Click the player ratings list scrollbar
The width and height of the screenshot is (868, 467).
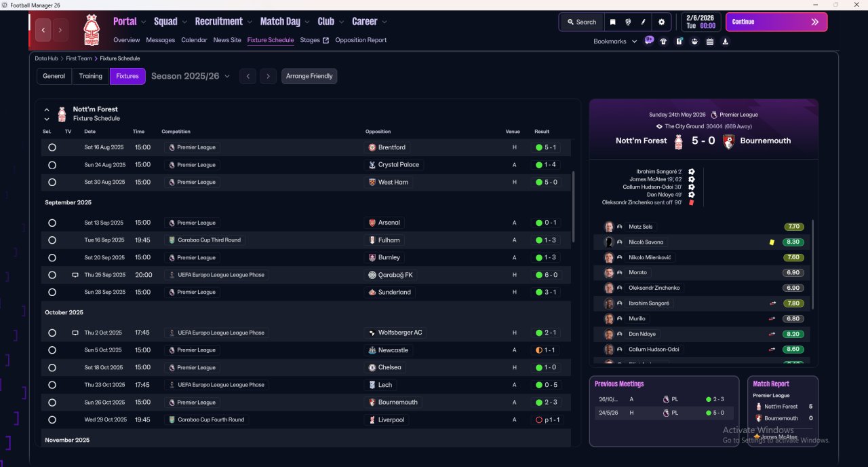pos(812,265)
